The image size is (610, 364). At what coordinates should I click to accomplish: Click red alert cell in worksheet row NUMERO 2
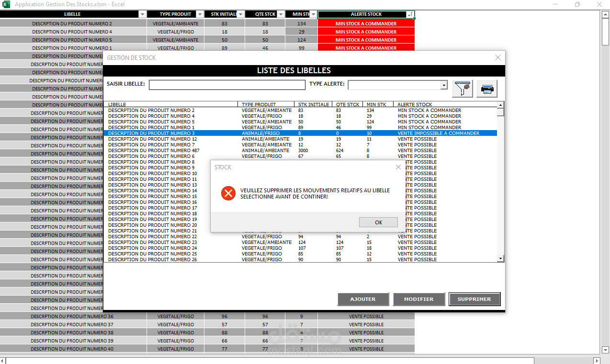366,23
